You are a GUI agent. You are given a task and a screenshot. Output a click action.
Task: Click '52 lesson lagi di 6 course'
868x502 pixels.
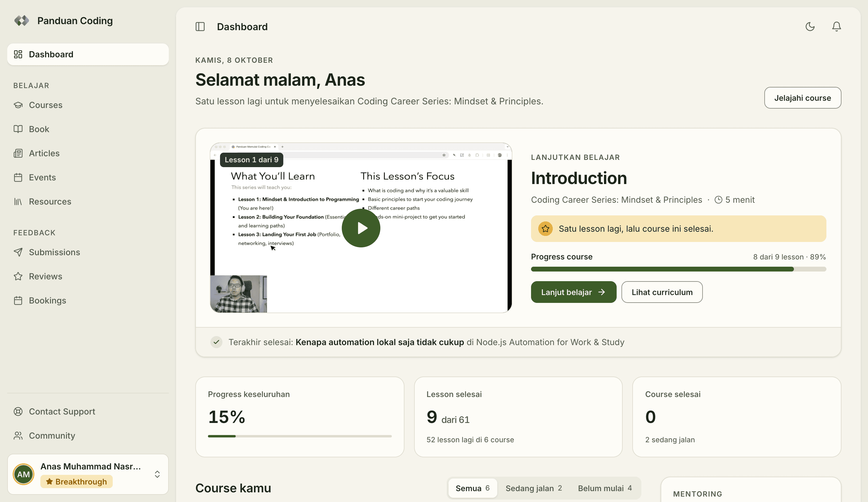[x=470, y=440]
